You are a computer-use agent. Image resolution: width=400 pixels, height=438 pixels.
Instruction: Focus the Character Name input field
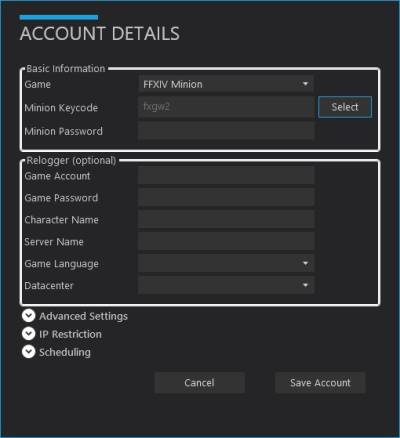pos(226,219)
